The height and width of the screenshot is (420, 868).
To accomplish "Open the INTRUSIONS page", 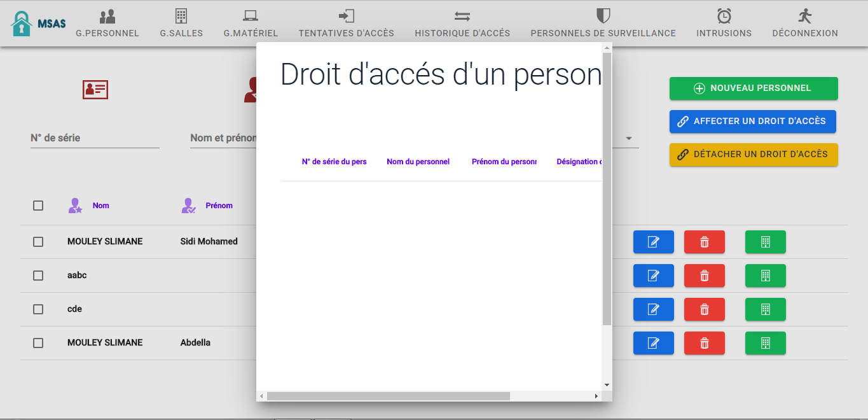I will point(724,24).
